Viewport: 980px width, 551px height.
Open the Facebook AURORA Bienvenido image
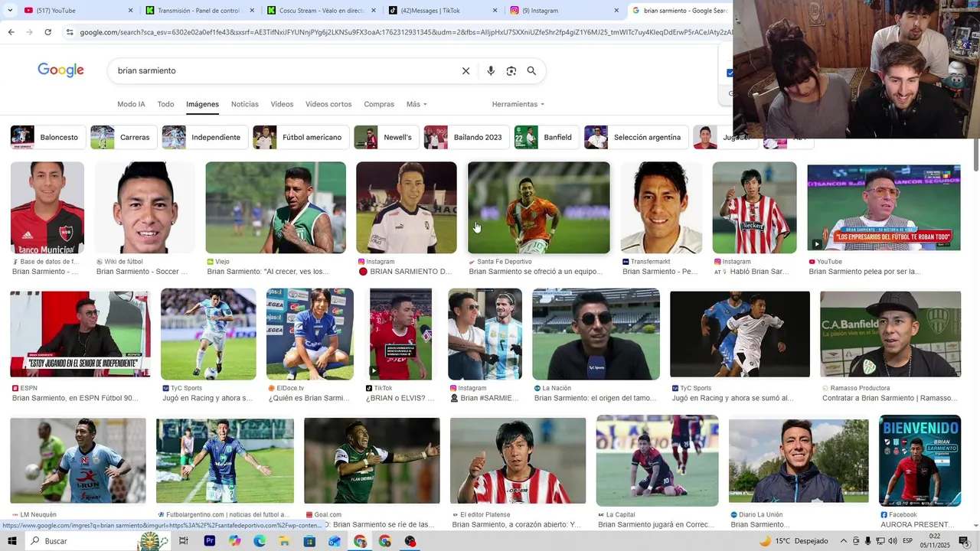point(920,461)
